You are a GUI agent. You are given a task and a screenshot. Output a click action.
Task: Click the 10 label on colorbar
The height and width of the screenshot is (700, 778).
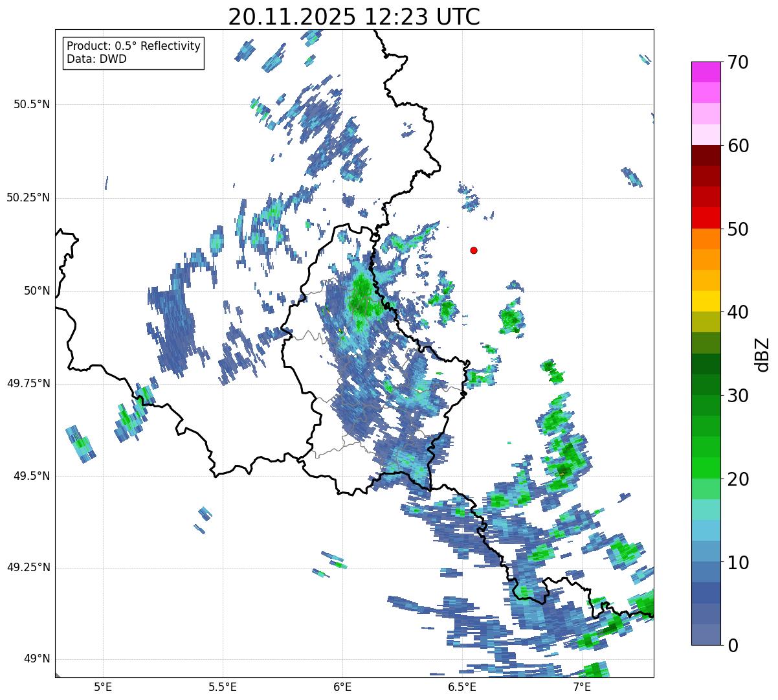point(739,562)
